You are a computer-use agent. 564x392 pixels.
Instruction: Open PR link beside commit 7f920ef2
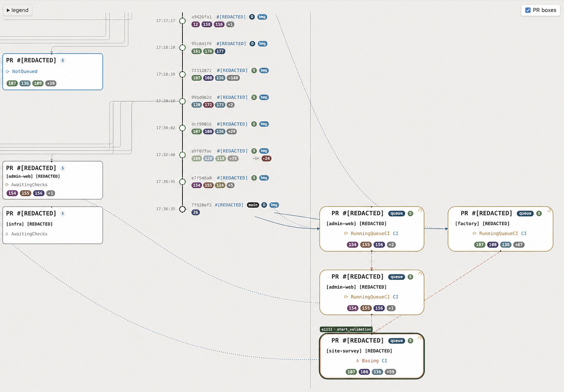229,205
